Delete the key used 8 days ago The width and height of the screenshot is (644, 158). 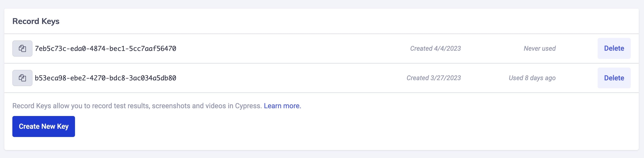[x=614, y=78]
